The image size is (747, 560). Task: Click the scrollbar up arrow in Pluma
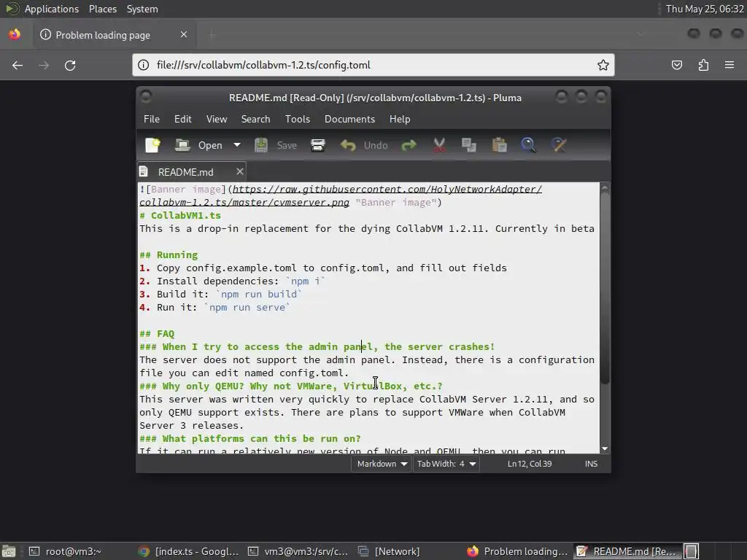605,187
